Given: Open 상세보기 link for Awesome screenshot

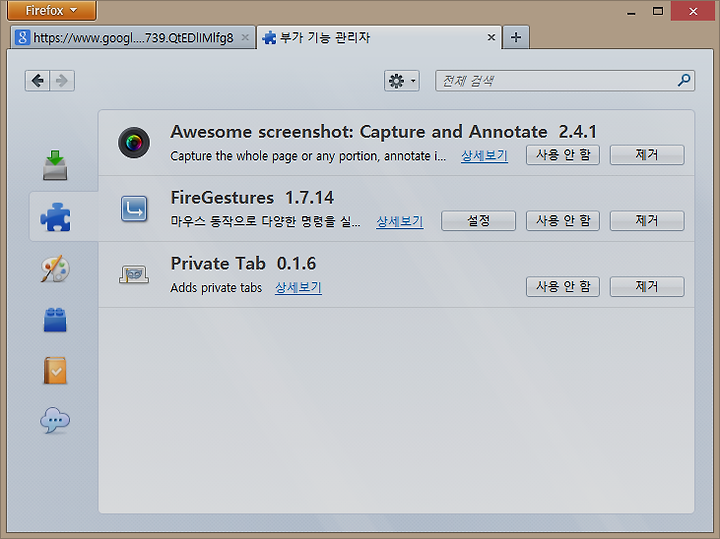Looking at the screenshot, I should [x=484, y=156].
